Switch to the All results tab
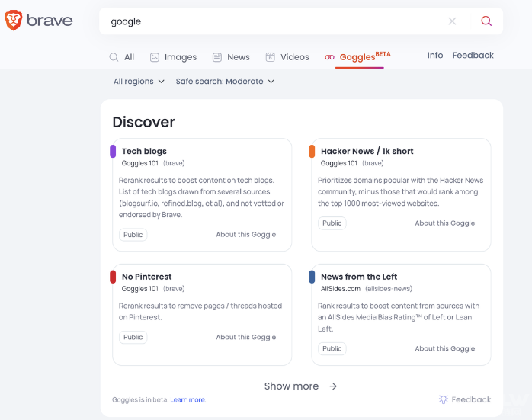532x420 pixels. (121, 57)
